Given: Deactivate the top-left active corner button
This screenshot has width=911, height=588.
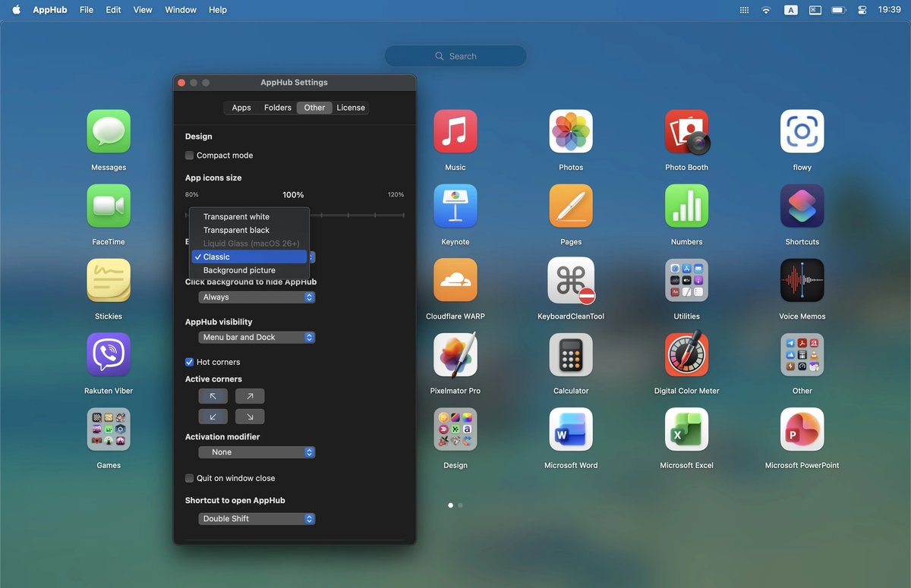Looking at the screenshot, I should tap(213, 395).
